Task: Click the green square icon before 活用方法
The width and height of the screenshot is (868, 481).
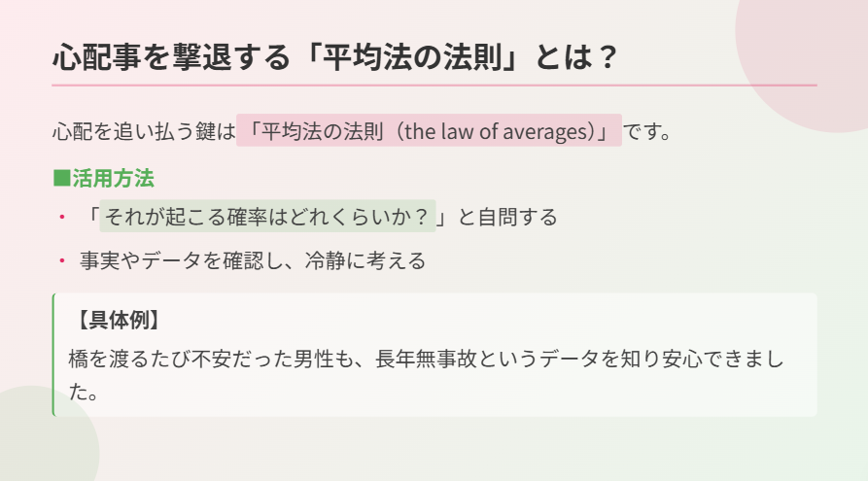Action: (x=61, y=179)
